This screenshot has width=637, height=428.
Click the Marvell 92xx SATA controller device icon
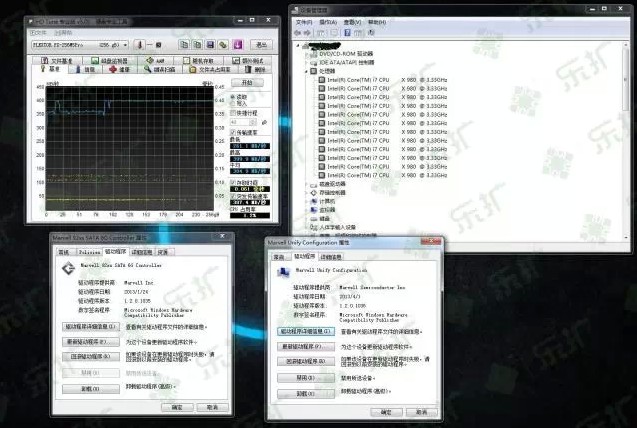pyautogui.click(x=68, y=268)
